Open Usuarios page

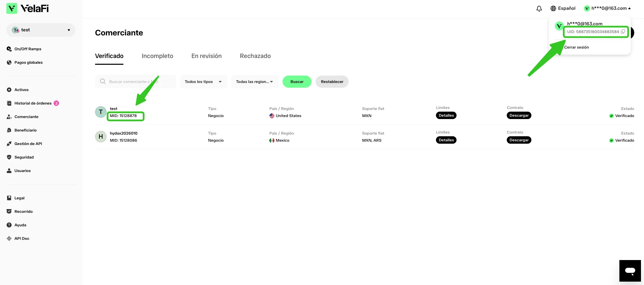click(x=22, y=171)
